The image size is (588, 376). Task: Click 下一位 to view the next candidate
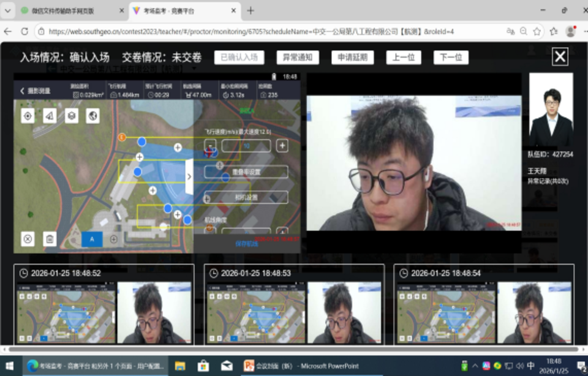451,58
